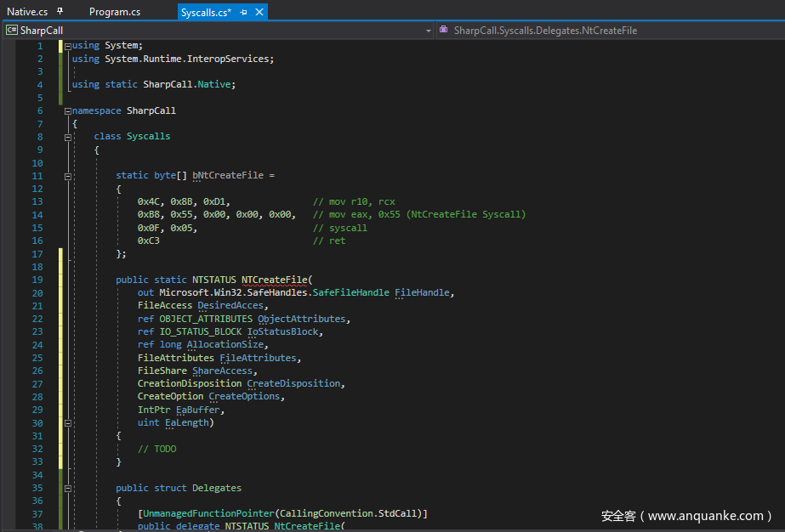Viewport: 785px width, 532px height.
Task: Collapse the namespace SharpCall block
Action: click(67, 111)
